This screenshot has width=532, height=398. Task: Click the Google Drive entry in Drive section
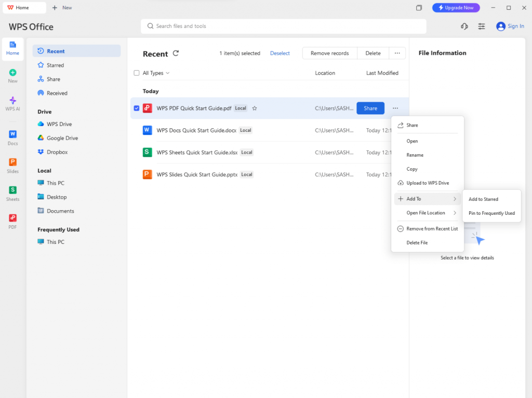[x=62, y=138]
